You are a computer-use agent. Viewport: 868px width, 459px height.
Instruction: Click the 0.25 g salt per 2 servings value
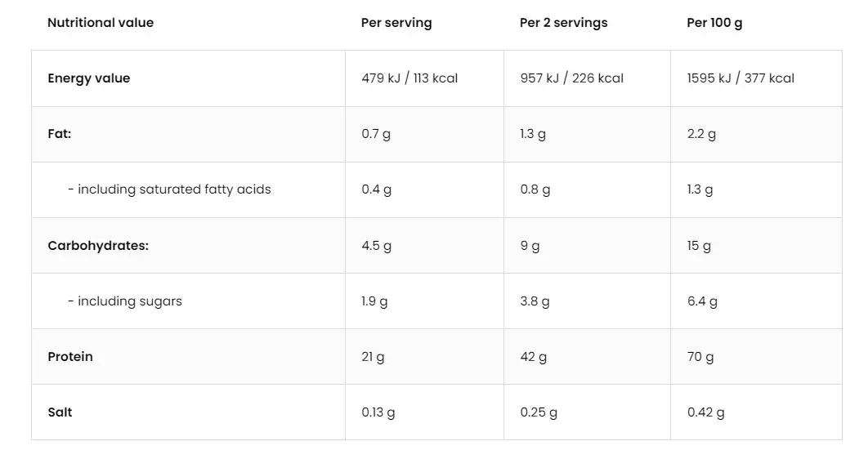(x=539, y=412)
